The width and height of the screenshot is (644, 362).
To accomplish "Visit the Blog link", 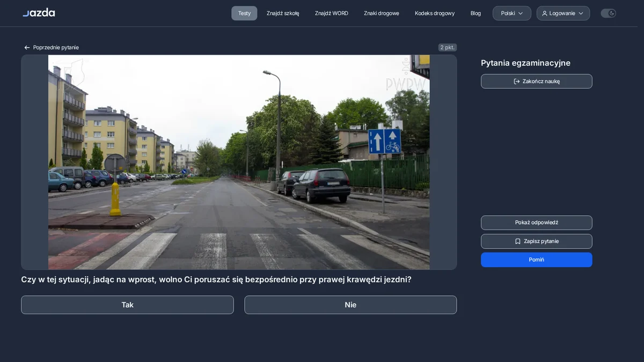I will [475, 13].
